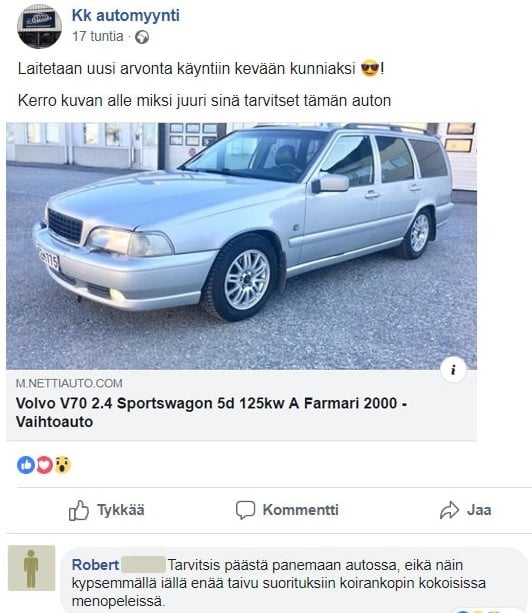The height and width of the screenshot is (613, 532).
Task: Click the wow face reaction icon
Action: point(63,465)
